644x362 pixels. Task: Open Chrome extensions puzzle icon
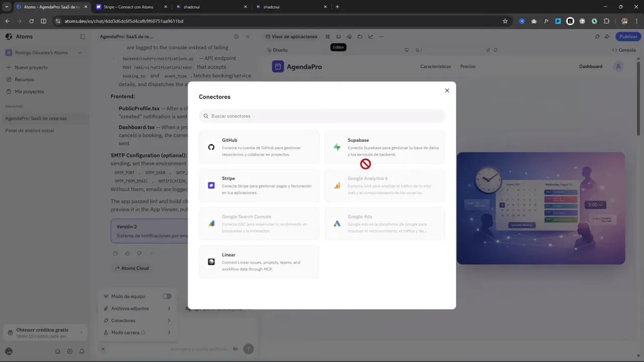606,21
